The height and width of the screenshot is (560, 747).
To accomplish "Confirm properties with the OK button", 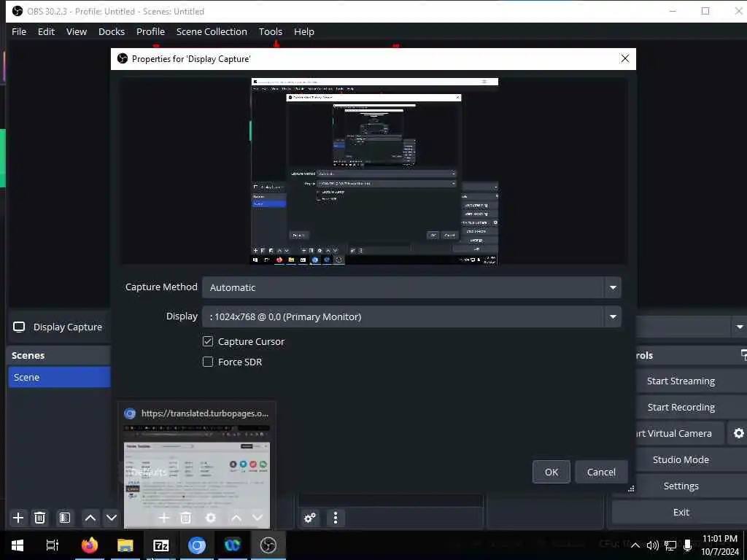I will coord(551,472).
